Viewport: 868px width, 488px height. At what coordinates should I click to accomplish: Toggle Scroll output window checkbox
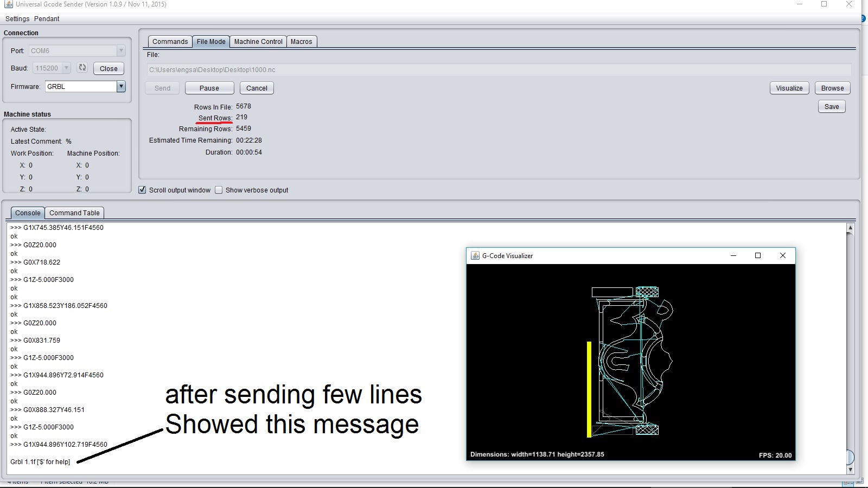[142, 190]
